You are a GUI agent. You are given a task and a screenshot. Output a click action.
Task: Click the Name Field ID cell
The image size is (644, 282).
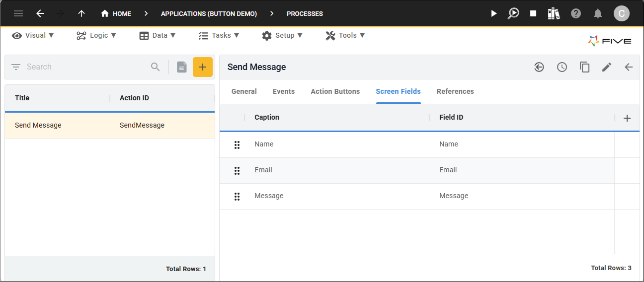(x=449, y=144)
